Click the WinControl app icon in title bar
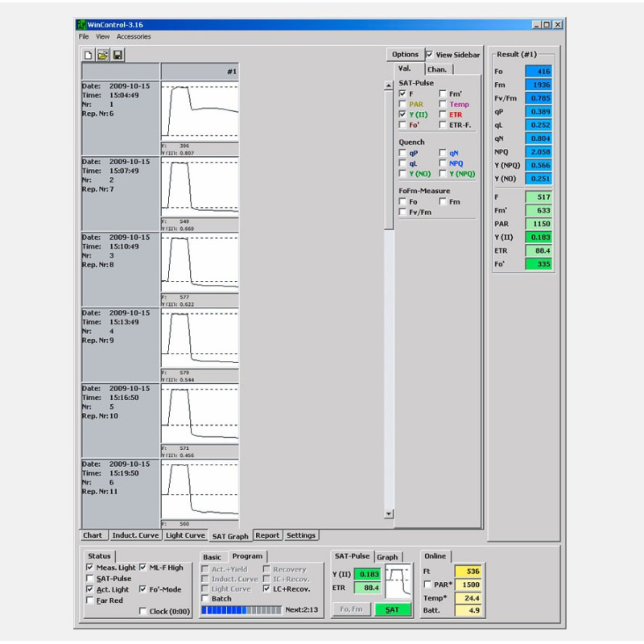The image size is (644, 644). tap(82, 25)
